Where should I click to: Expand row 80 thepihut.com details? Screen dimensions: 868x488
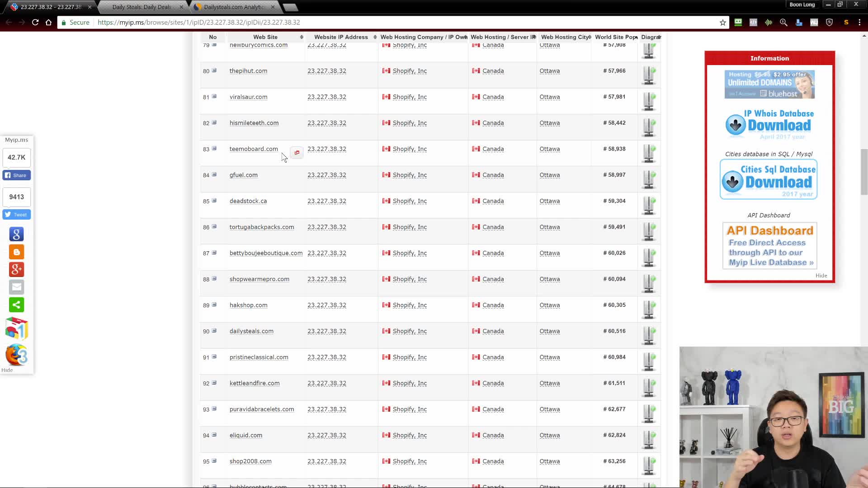click(x=214, y=70)
